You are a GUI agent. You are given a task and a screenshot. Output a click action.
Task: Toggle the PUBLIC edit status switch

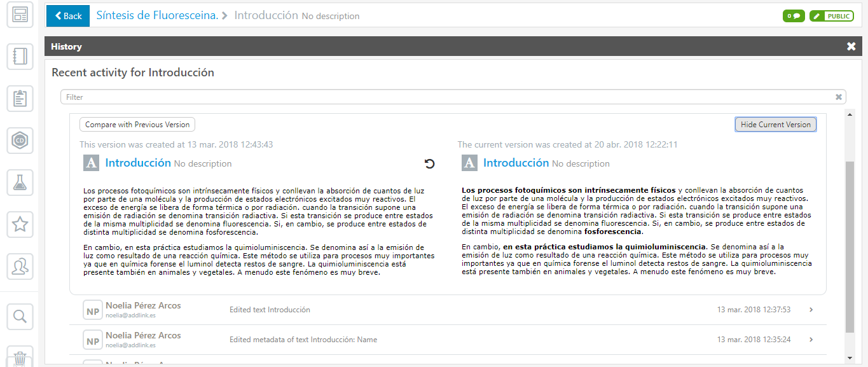click(831, 16)
